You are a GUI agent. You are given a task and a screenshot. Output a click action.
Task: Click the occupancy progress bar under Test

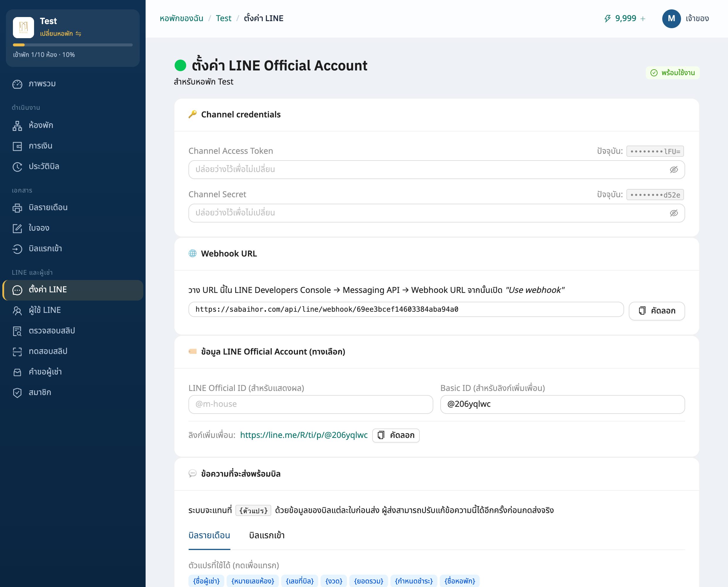73,45
